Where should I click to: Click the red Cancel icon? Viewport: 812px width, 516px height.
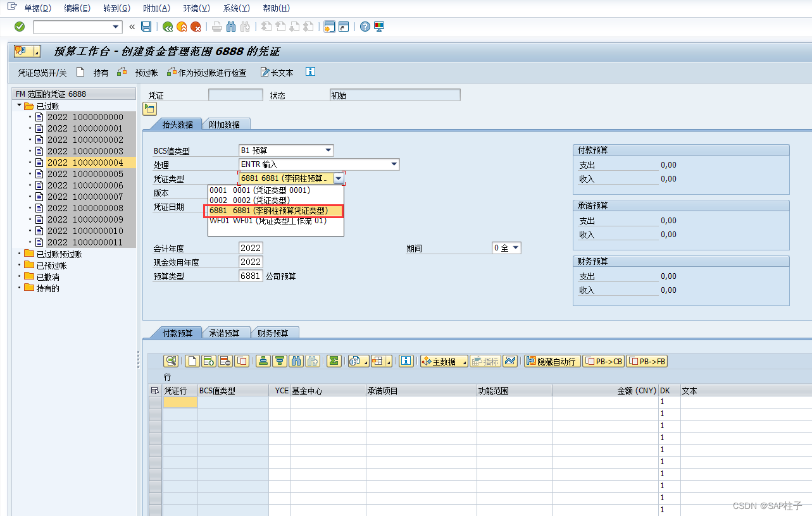(196, 27)
